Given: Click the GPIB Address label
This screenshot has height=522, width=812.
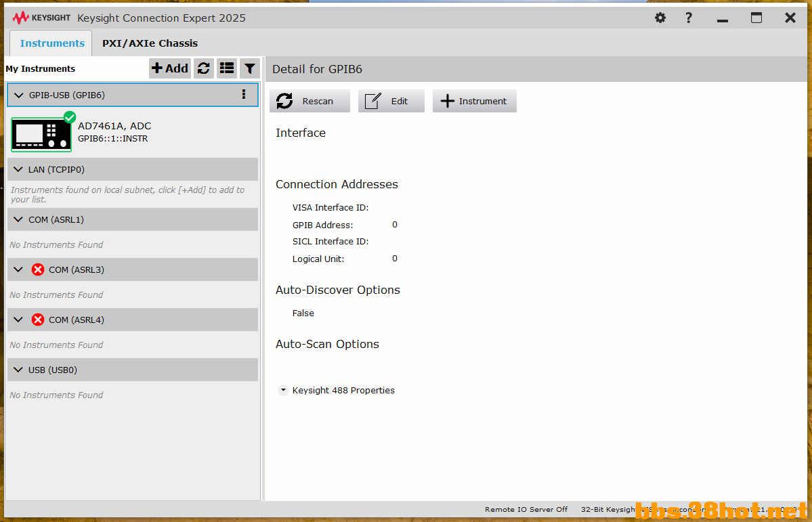Looking at the screenshot, I should point(322,225).
